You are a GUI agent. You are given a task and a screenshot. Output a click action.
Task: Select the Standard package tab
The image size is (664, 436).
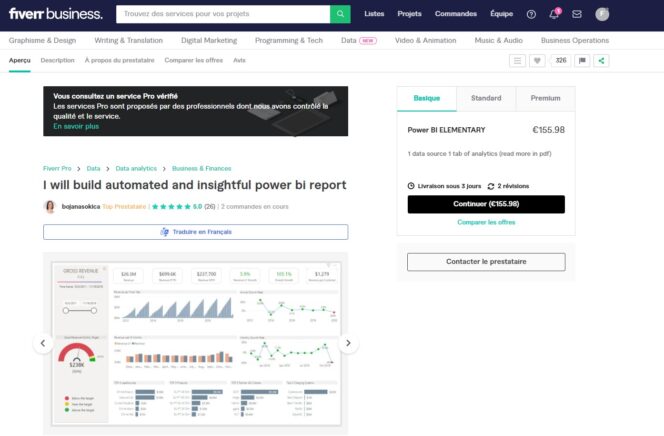click(x=486, y=98)
